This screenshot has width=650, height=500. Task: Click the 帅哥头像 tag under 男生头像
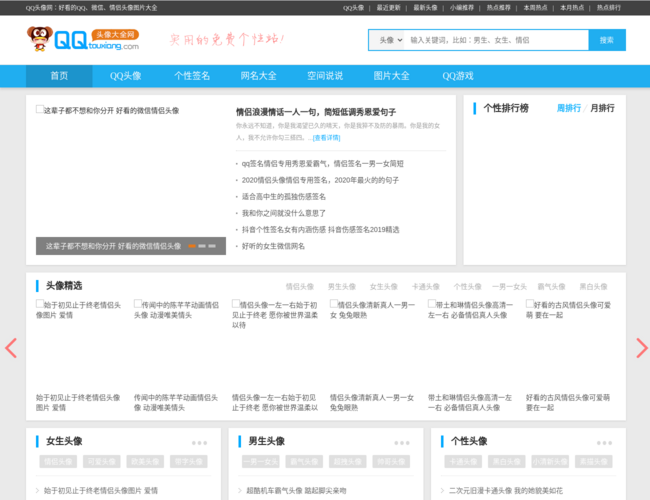[x=391, y=461]
